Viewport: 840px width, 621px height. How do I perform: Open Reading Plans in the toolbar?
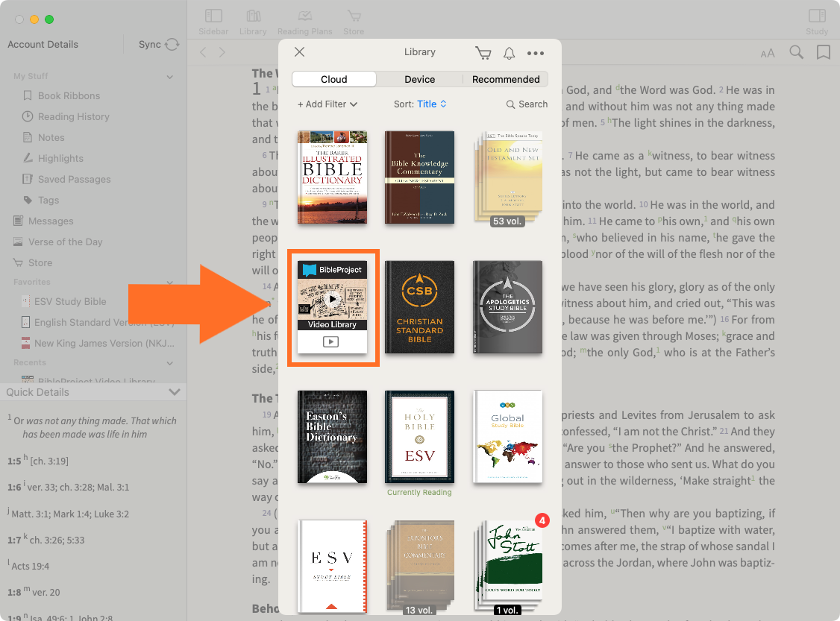coord(305,16)
